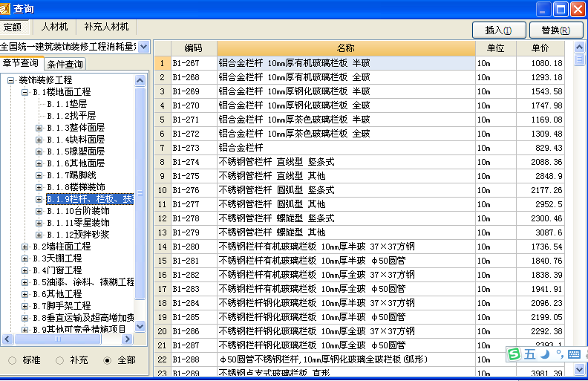Open the 条件查询 tab
588x381 pixels.
coord(65,64)
